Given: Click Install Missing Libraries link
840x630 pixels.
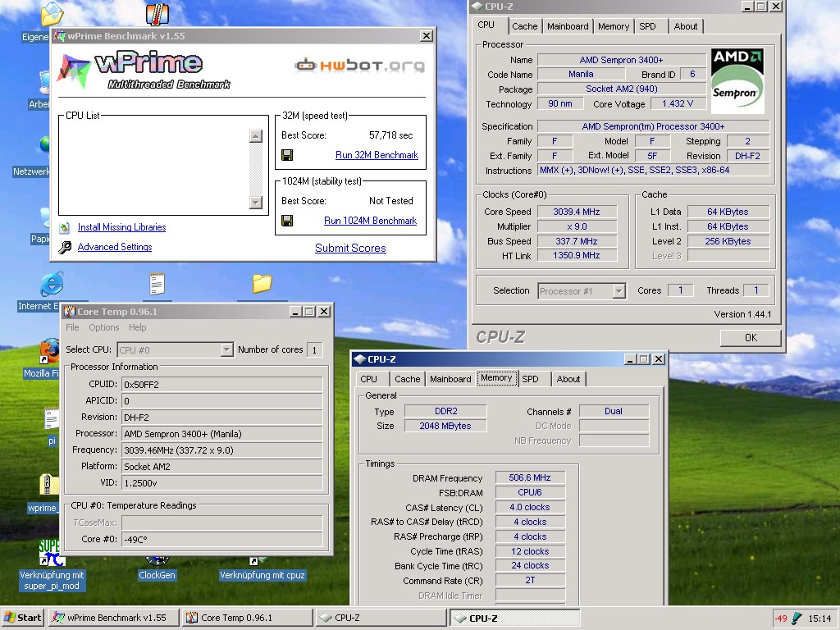Looking at the screenshot, I should coord(121,227).
